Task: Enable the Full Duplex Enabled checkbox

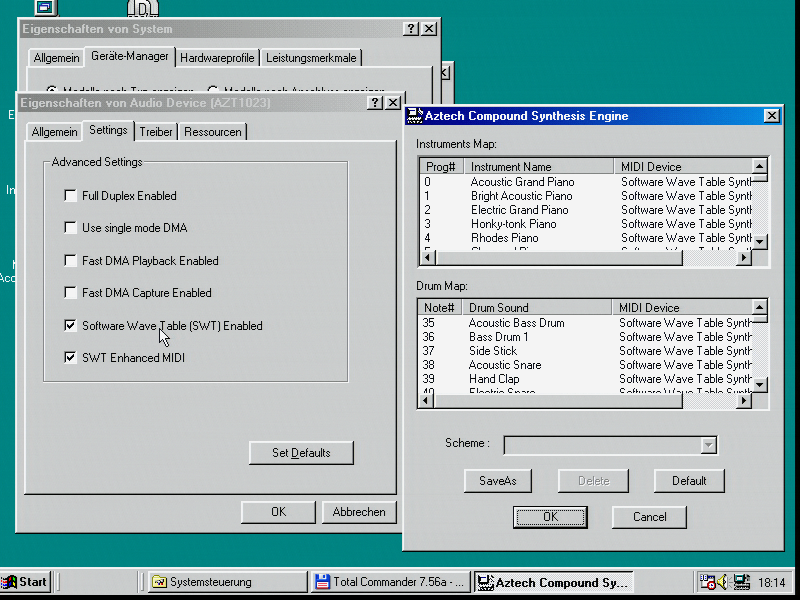Action: point(70,195)
